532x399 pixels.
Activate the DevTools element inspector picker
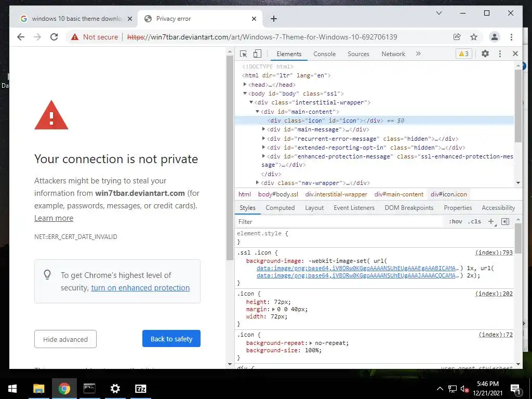(243, 54)
